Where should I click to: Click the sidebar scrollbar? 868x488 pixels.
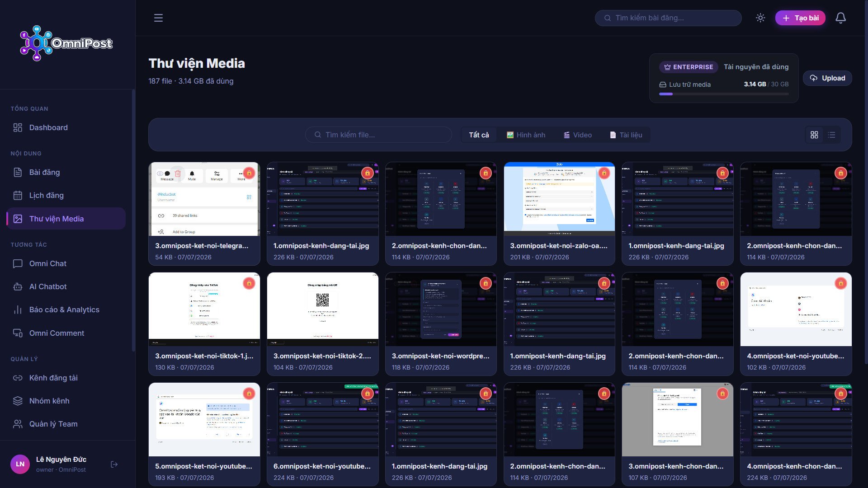coord(133,221)
